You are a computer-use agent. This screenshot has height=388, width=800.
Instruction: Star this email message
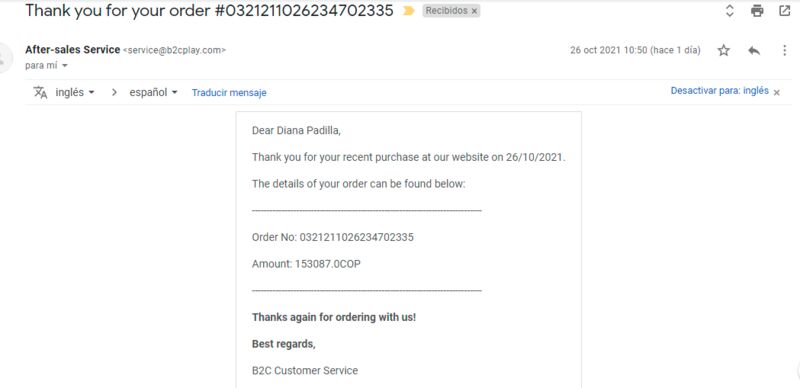coord(723,50)
